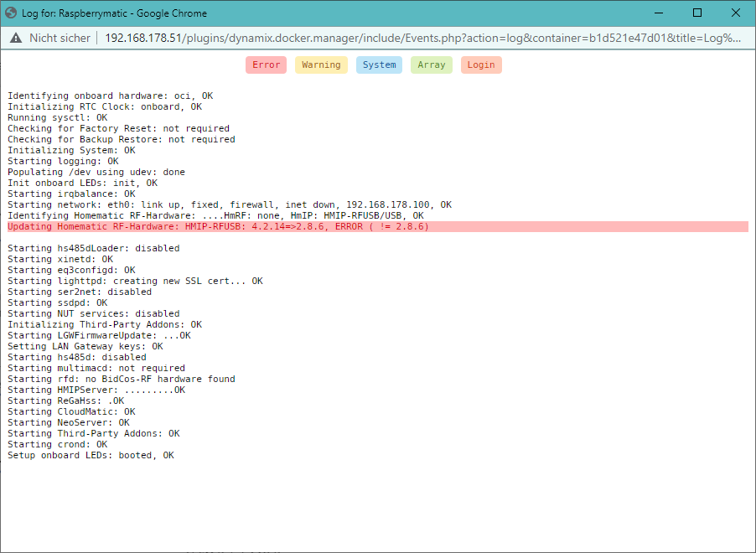The height and width of the screenshot is (553, 756).
Task: Click the 'Running sysctl: OK' line
Action: pos(57,117)
